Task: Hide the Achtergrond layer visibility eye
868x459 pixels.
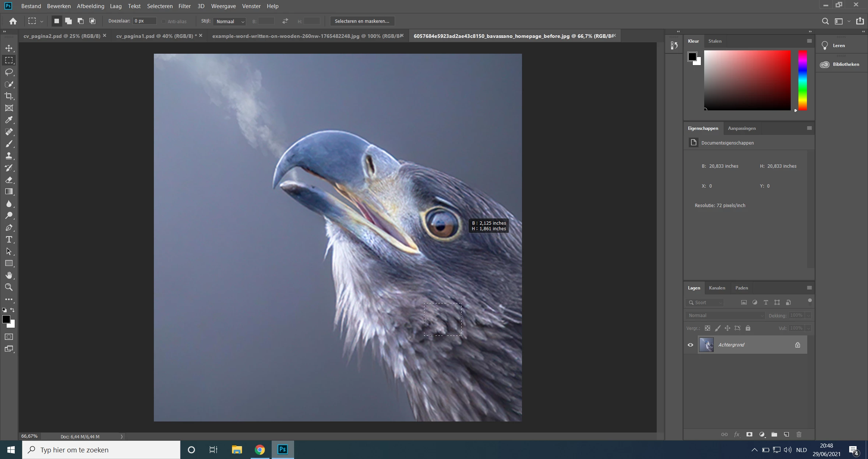Action: coord(691,345)
